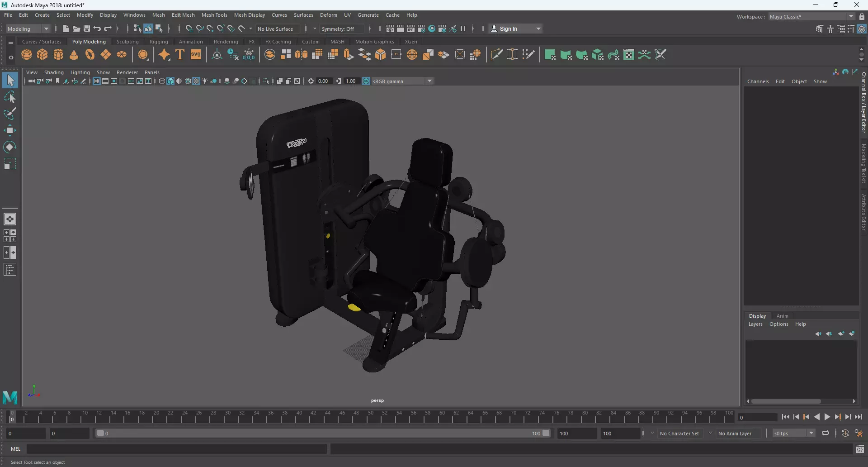Open the Mesh Tools menu
Image resolution: width=868 pixels, height=467 pixels.
pos(214,15)
